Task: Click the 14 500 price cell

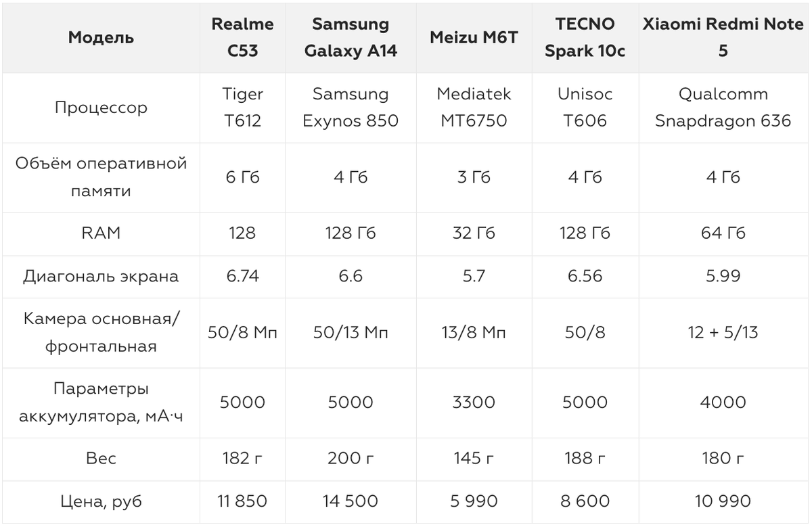Action: (351, 501)
